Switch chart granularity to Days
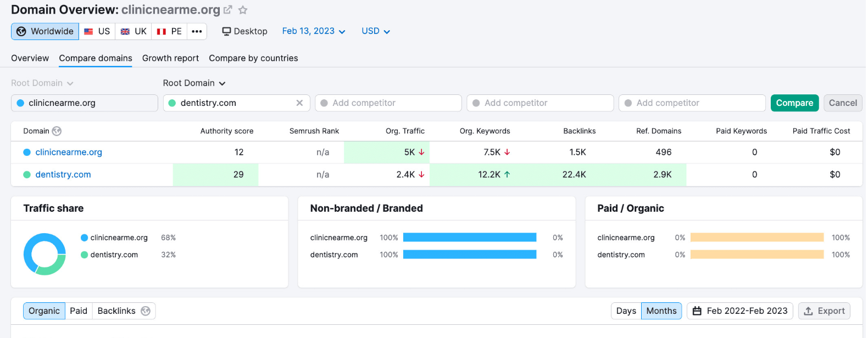Image resolution: width=868 pixels, height=338 pixels. point(626,311)
